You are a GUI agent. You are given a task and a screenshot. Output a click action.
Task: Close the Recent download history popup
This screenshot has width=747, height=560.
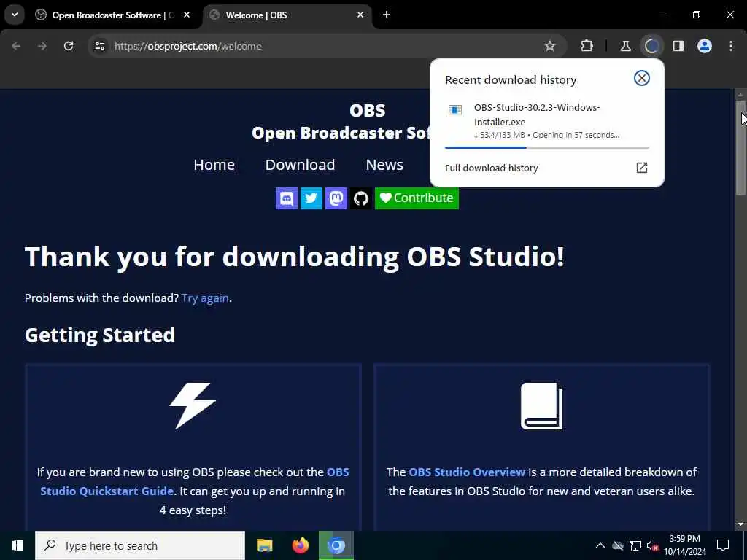click(642, 78)
